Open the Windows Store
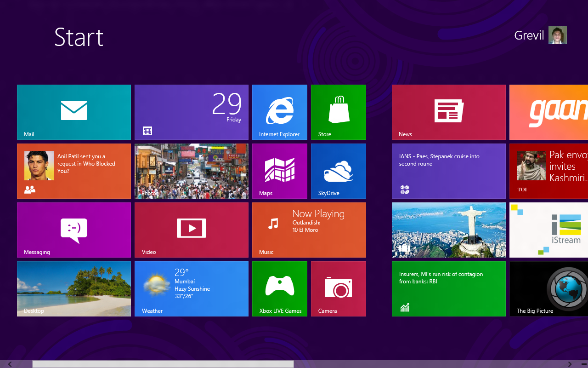The image size is (588, 368). point(338,112)
